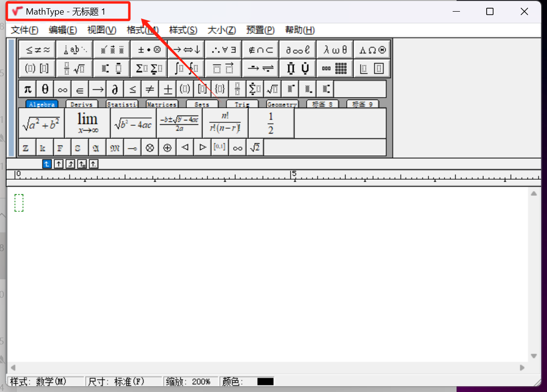Click the 样式: 数学(M) status field
Viewport: 547px width, 392px height.
tap(45, 381)
